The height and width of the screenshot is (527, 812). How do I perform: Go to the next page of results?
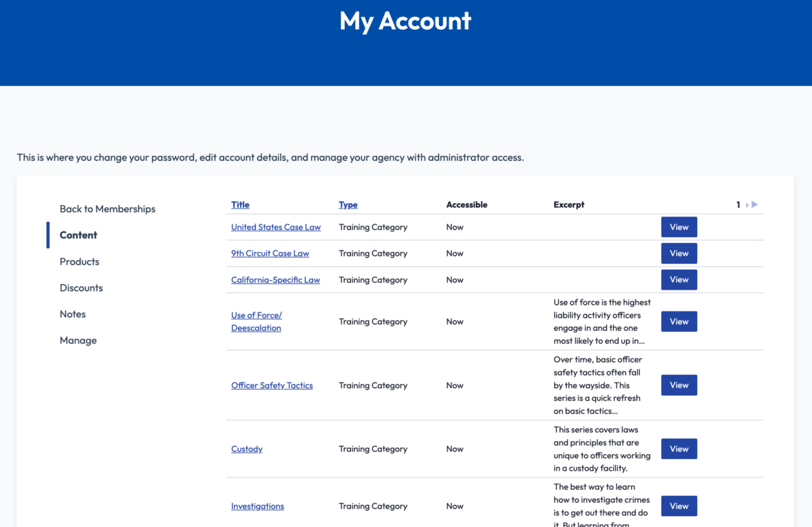point(747,204)
